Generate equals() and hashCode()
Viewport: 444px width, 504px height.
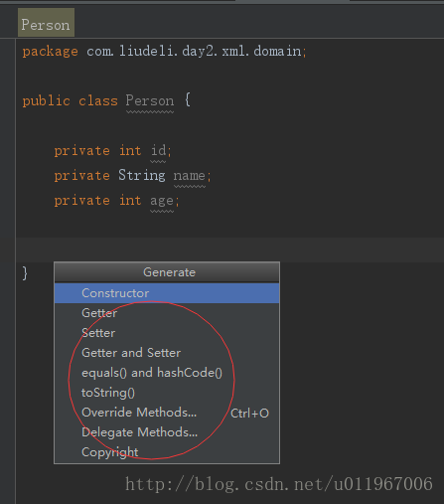click(x=167, y=373)
